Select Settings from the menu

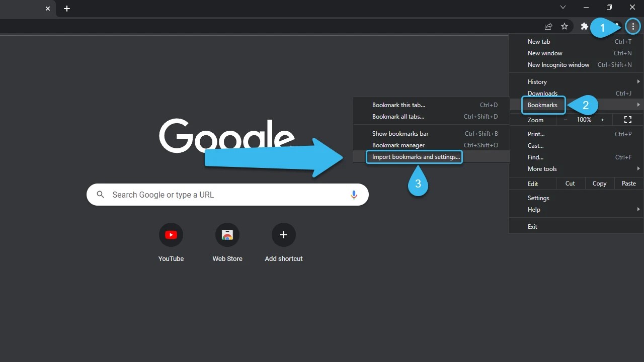(x=538, y=198)
